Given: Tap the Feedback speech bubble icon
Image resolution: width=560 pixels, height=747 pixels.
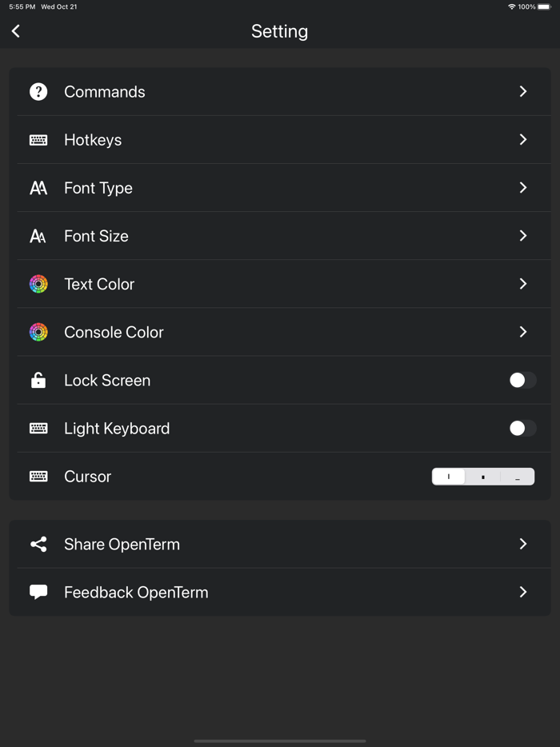Looking at the screenshot, I should [38, 593].
